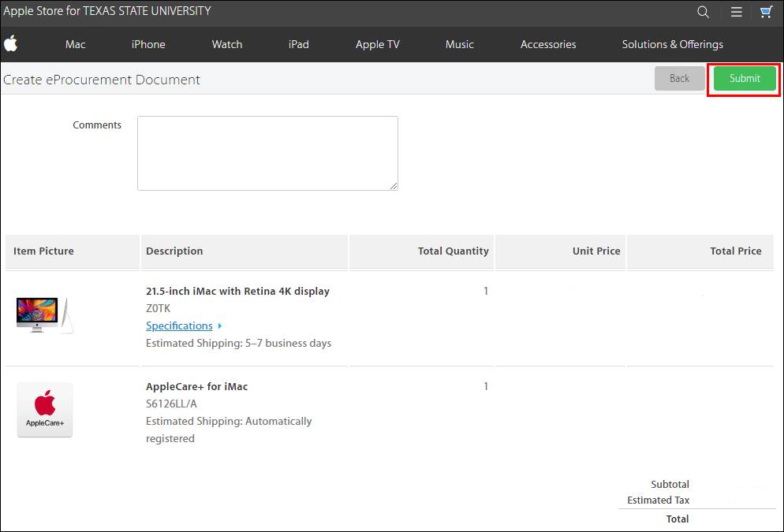The width and height of the screenshot is (784, 532).
Task: Click the Automatically registered shipping text
Action: (x=229, y=430)
